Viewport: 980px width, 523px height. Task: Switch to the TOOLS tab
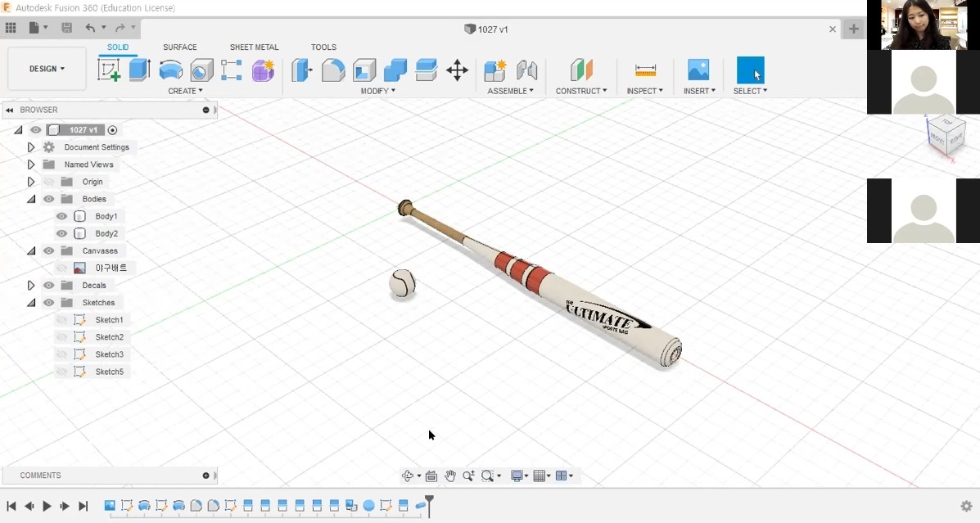click(x=323, y=47)
